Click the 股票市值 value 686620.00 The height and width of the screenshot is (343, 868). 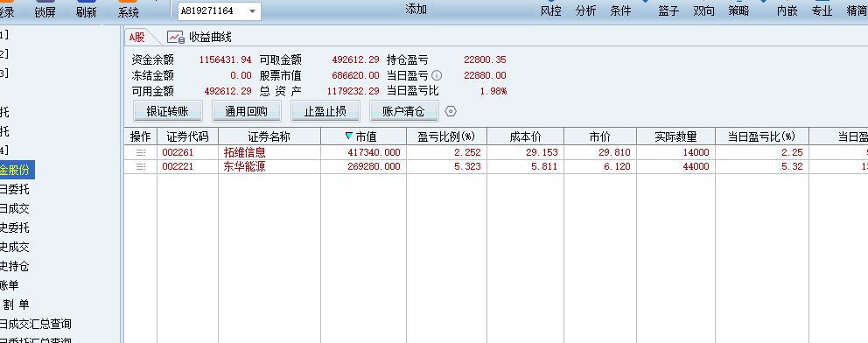356,75
